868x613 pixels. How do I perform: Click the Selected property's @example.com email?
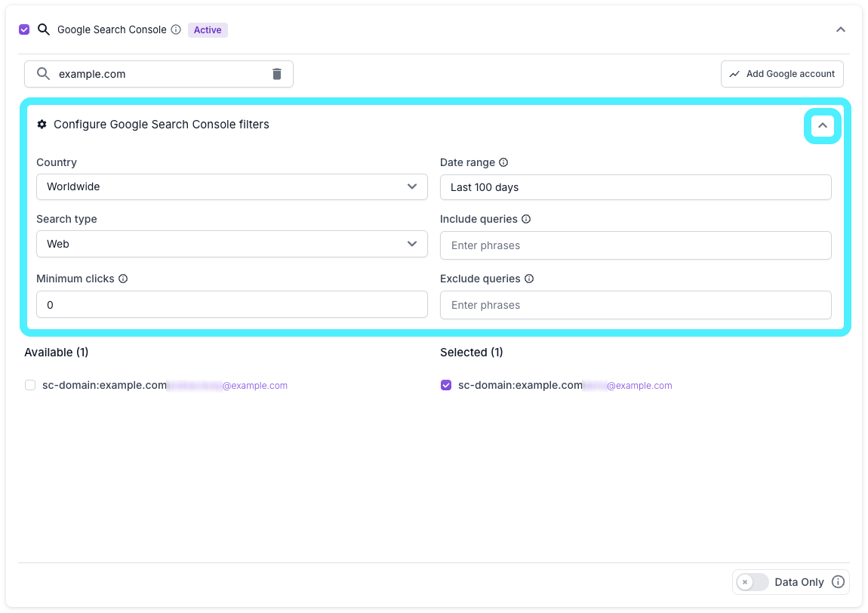639,386
